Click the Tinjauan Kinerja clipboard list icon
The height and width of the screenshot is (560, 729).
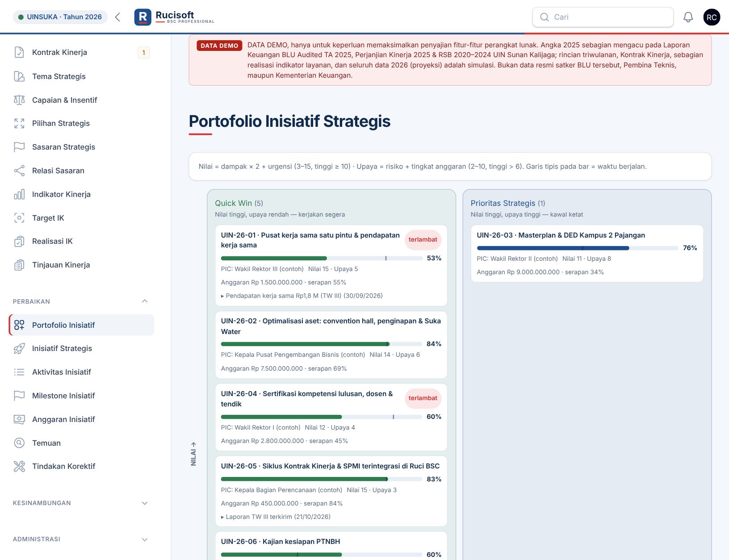point(19,265)
